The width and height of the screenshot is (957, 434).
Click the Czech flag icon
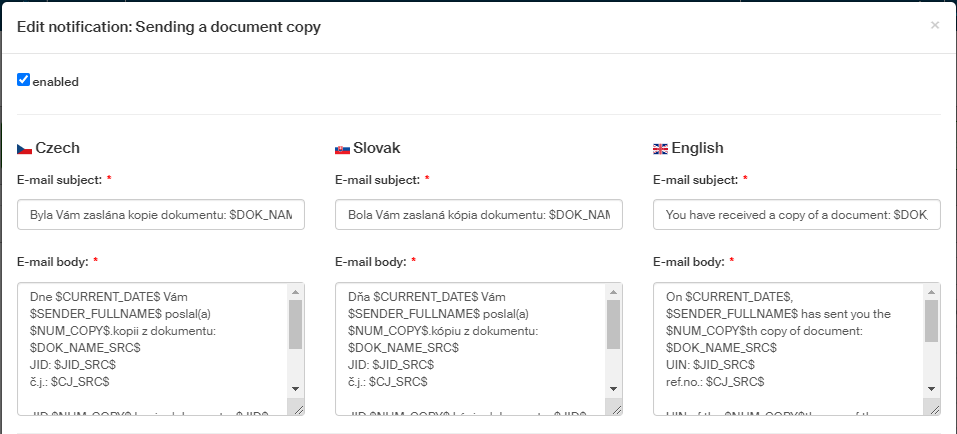pyautogui.click(x=24, y=149)
